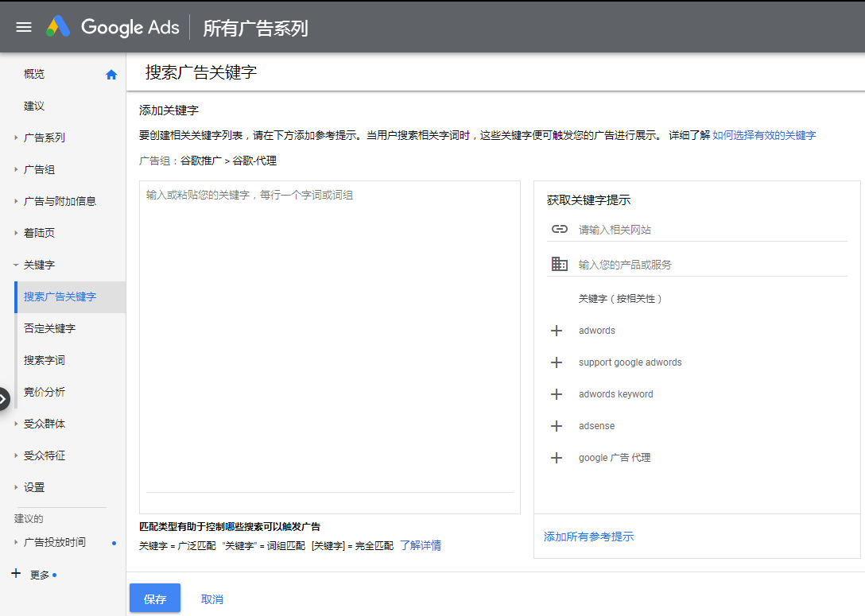865x616 pixels.
Task: Add the suggestion google 广告 代理
Action: 557,458
